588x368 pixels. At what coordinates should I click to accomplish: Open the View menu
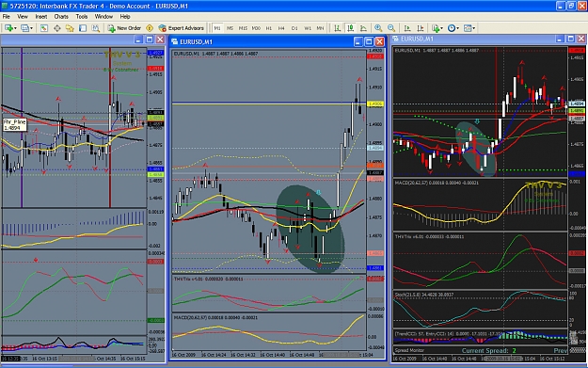coord(23,17)
